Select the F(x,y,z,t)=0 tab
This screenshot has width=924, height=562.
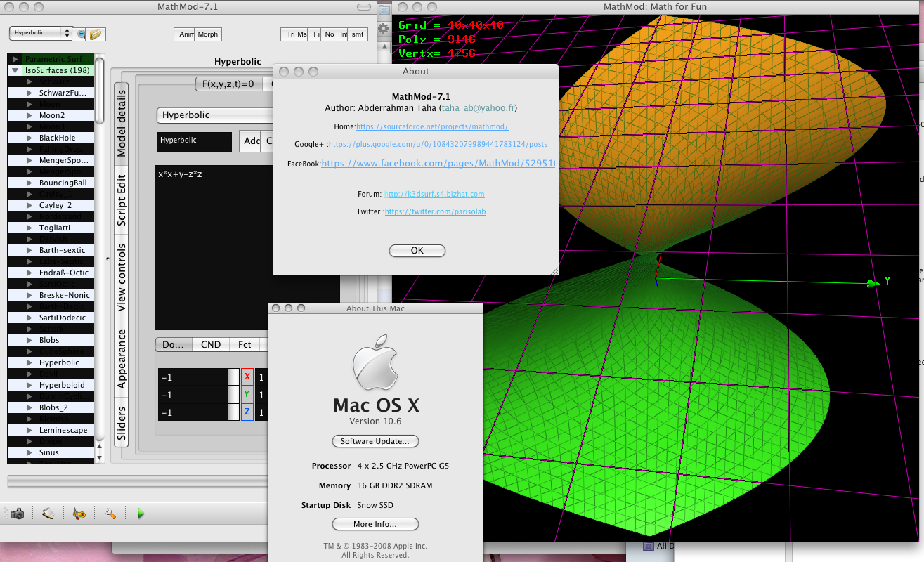pos(228,84)
